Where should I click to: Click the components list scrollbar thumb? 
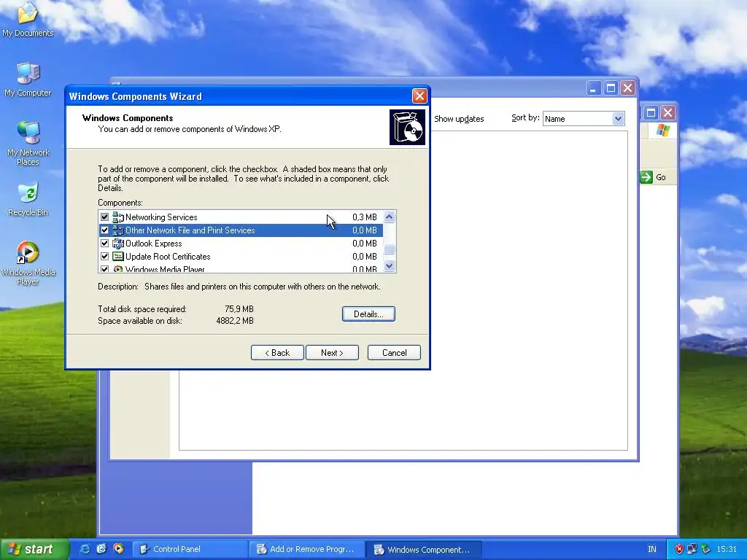[x=390, y=249]
